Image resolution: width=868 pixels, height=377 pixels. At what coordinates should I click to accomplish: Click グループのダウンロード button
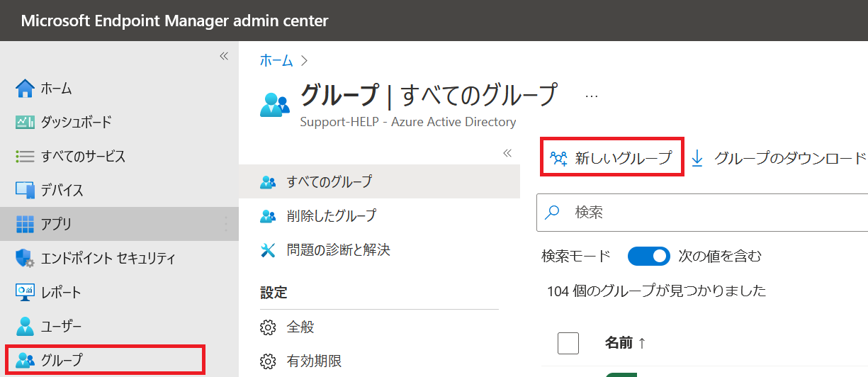779,158
